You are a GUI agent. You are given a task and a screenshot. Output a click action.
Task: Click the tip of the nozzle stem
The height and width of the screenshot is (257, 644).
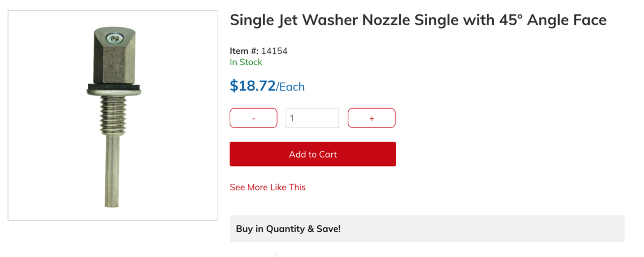[112, 204]
